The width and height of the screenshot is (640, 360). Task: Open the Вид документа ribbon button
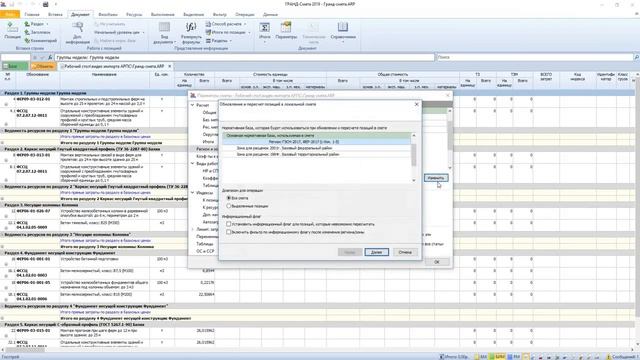[x=164, y=33]
